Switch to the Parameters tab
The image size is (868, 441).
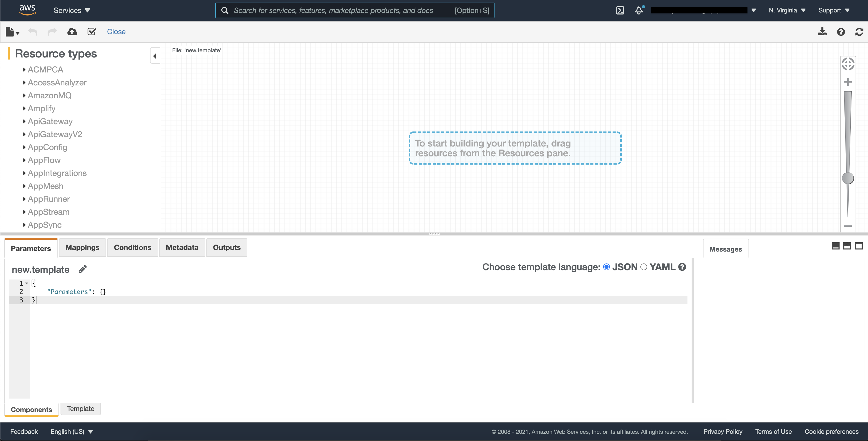point(31,248)
